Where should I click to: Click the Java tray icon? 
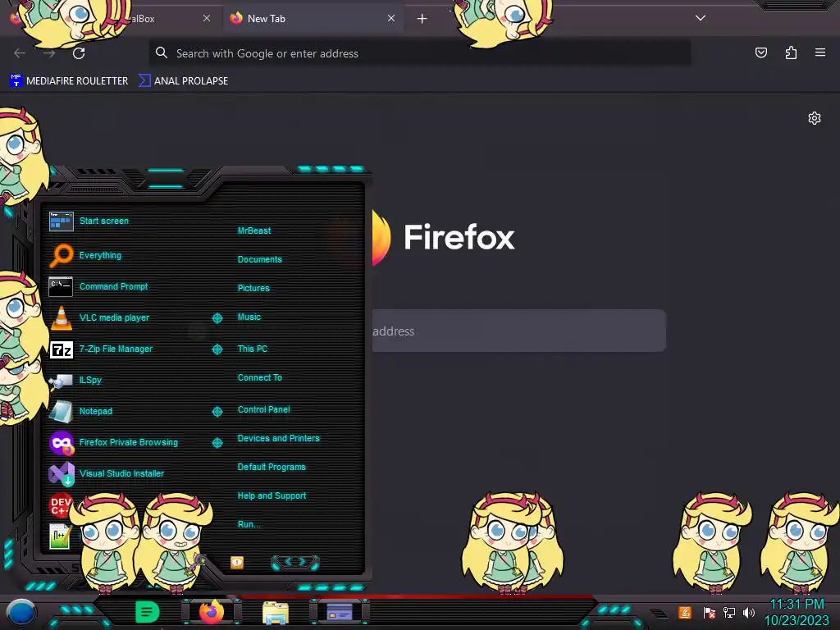point(685,612)
